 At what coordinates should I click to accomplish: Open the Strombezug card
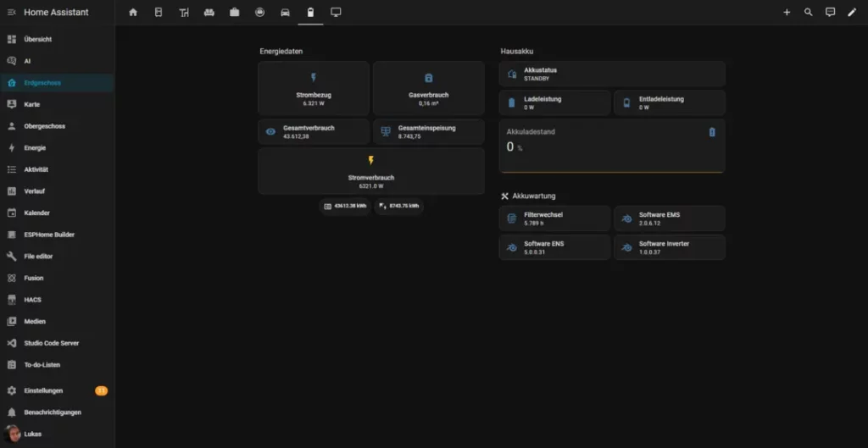click(x=314, y=88)
